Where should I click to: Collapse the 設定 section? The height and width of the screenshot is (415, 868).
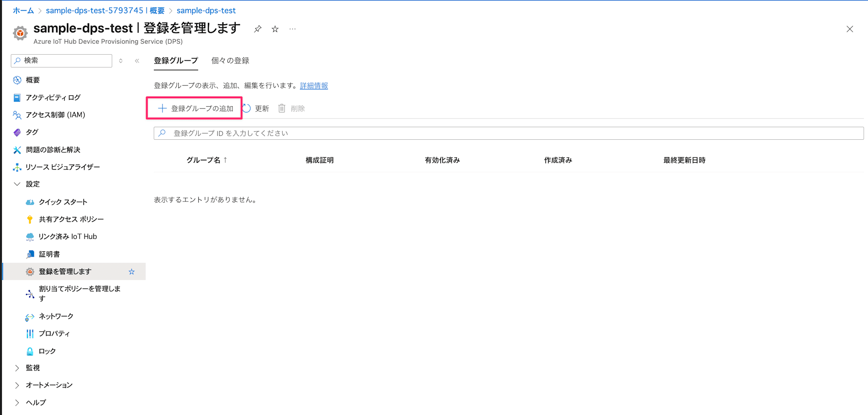(x=17, y=184)
